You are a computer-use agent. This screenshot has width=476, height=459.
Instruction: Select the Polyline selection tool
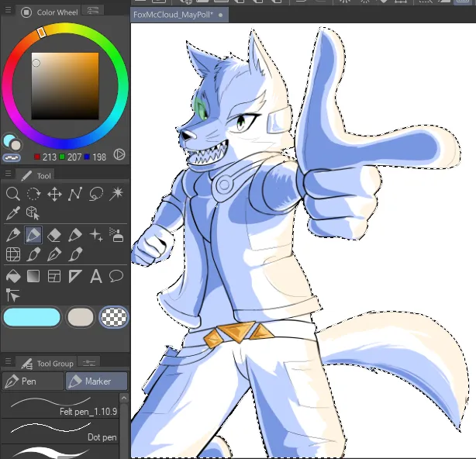coord(75,194)
